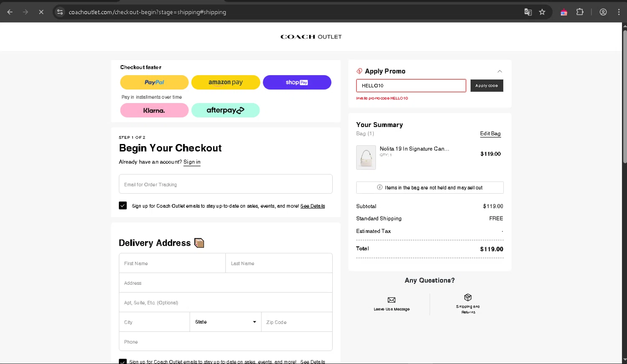Image resolution: width=627 pixels, height=364 pixels.
Task: Open the Chrome three-dot menu
Action: 619,12
